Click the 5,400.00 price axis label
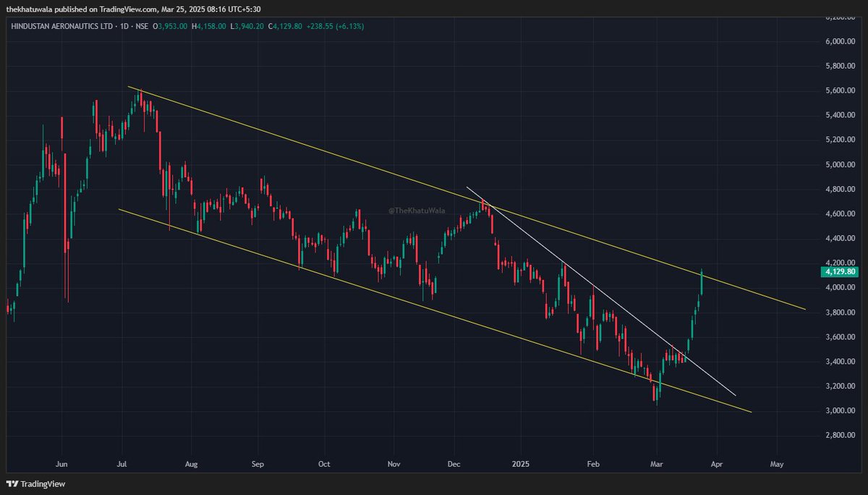 pyautogui.click(x=841, y=115)
